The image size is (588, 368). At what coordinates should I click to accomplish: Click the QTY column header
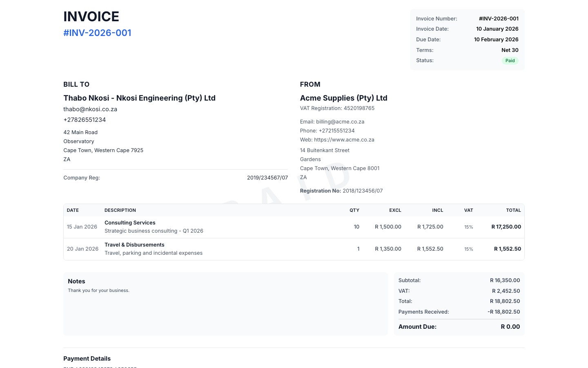pos(354,210)
